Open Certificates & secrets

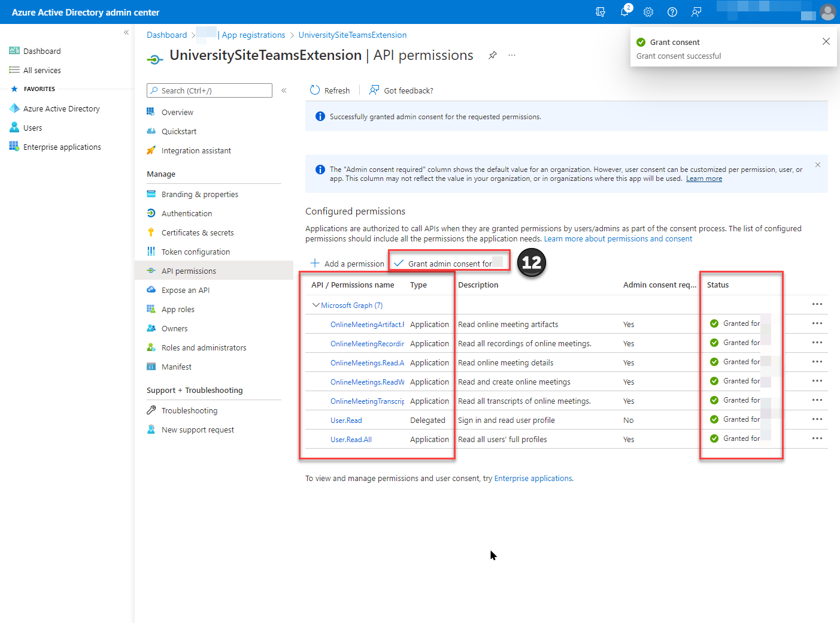coord(197,232)
